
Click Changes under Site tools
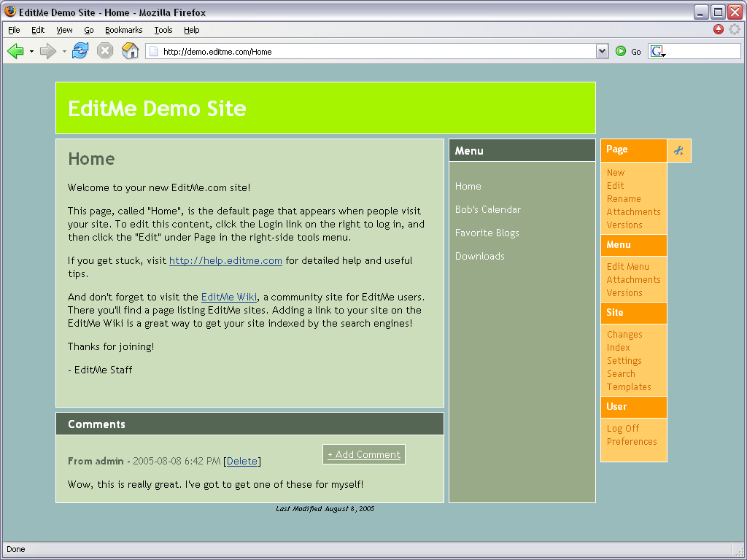624,334
